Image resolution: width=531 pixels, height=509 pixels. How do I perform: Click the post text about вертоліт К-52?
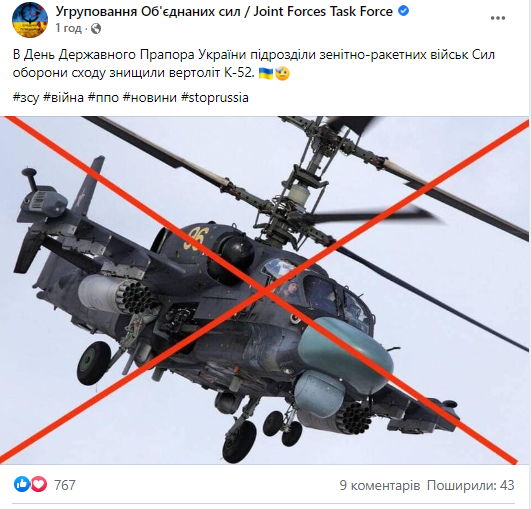pos(254,64)
